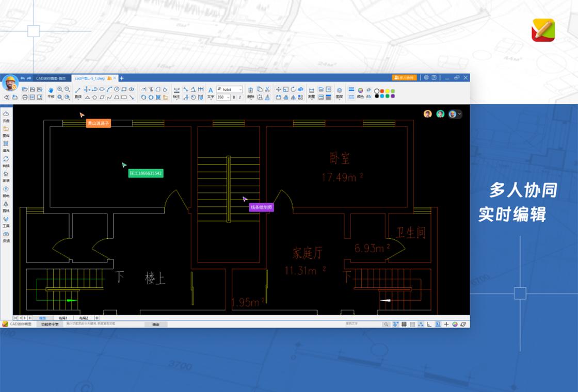
Task: Click the save floppy disk icon
Action: point(33,89)
